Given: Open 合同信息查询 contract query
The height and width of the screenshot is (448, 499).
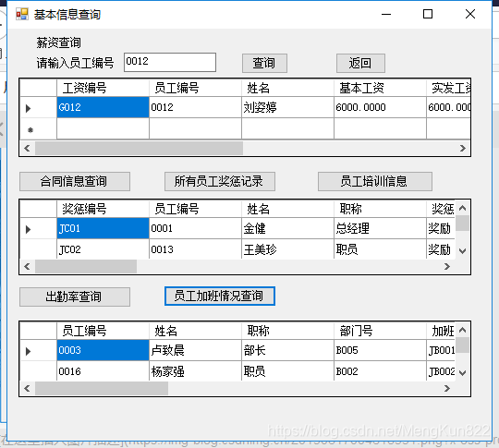Looking at the screenshot, I should (x=75, y=181).
